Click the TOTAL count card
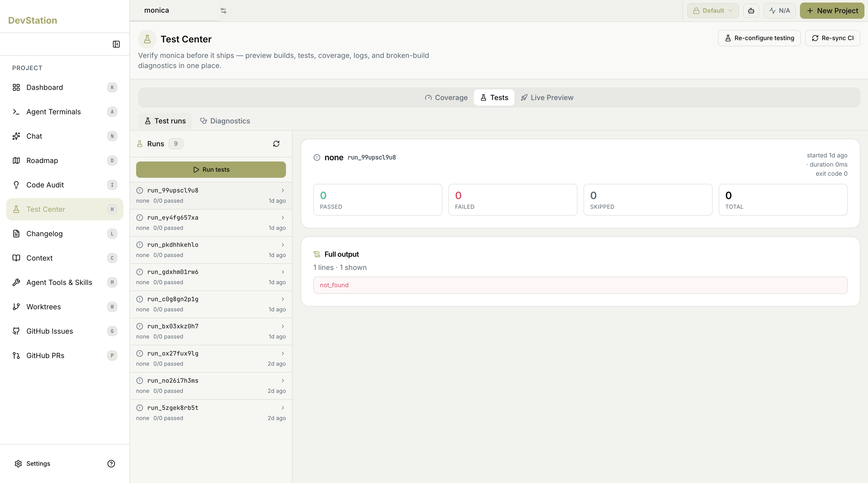The image size is (868, 483). click(x=783, y=200)
